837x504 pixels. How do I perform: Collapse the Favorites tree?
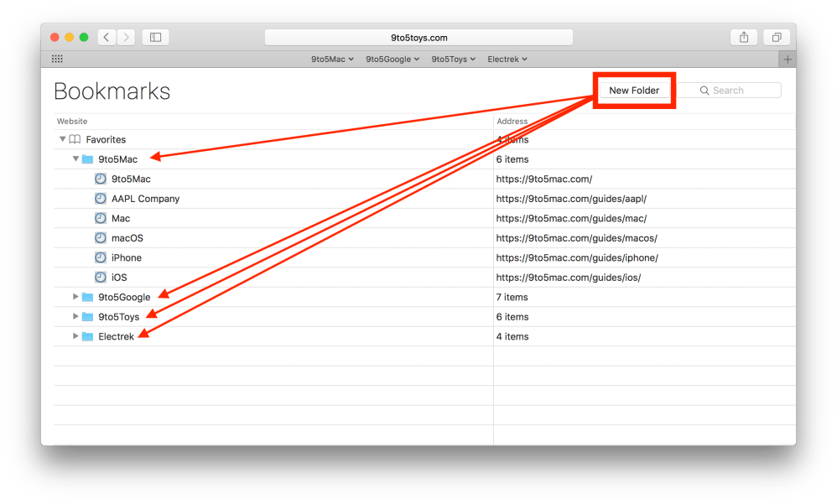63,139
